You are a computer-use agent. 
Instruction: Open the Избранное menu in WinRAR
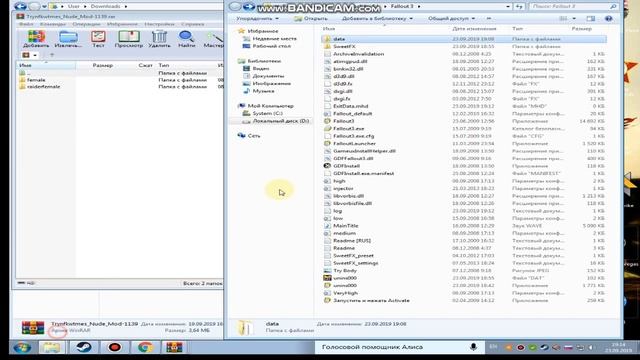[122, 24]
